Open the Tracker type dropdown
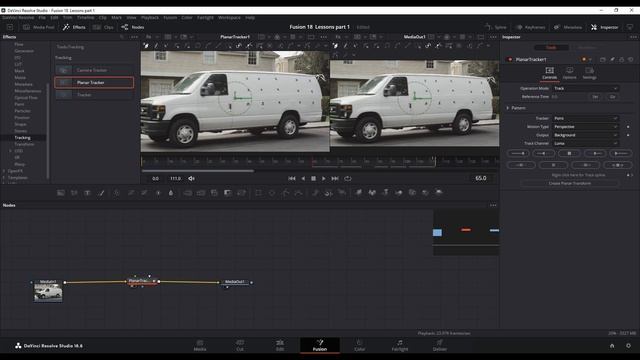Viewport: 640px width, 360px height. (x=585, y=118)
